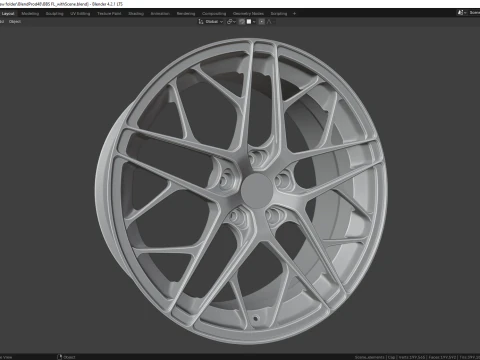
Task: Switch to the Layout workspace tab
Action: tap(8, 14)
